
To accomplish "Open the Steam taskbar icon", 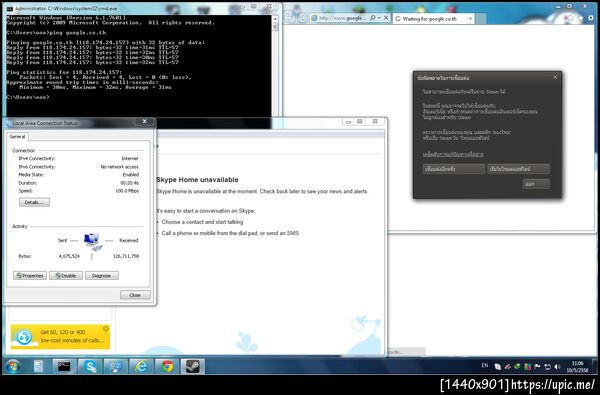I will pos(193,367).
